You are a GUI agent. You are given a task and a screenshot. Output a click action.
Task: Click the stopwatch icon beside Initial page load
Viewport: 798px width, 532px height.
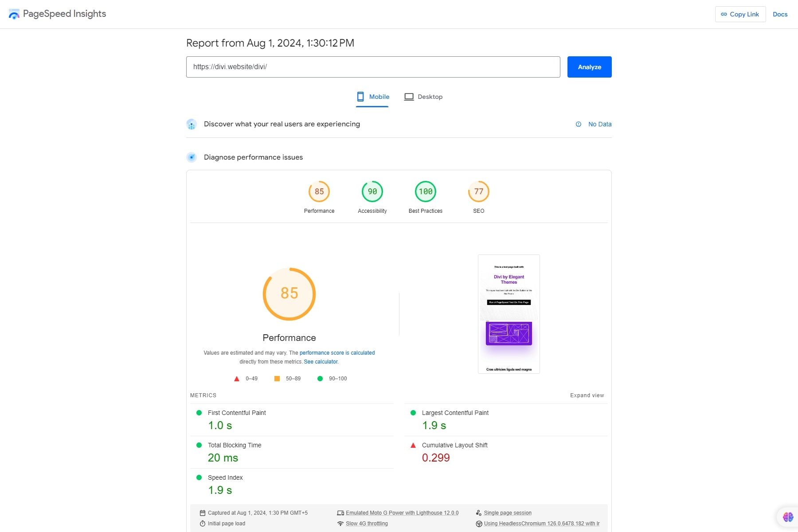tap(203, 524)
